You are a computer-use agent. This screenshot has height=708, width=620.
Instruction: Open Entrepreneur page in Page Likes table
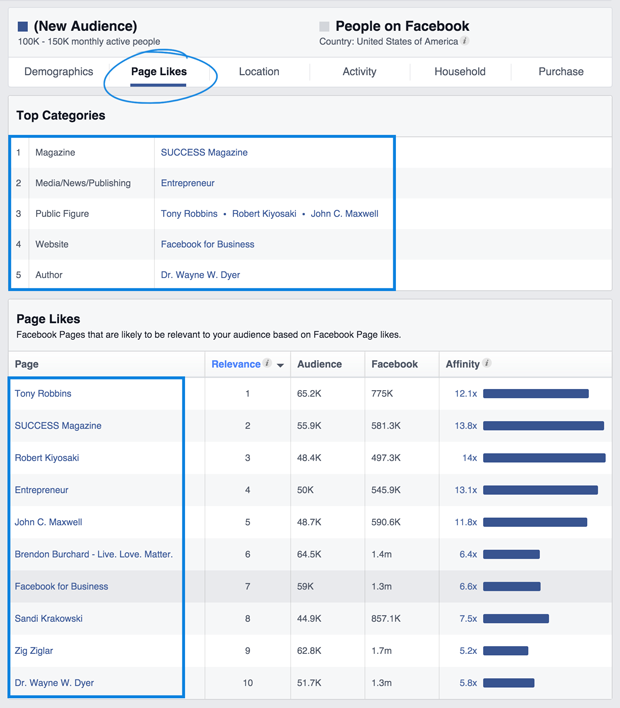tap(42, 490)
